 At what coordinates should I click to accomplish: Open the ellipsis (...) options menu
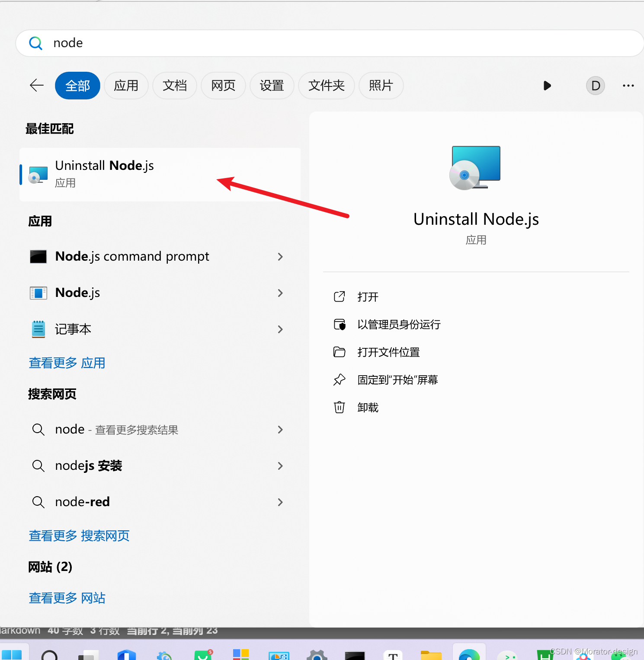point(628,86)
